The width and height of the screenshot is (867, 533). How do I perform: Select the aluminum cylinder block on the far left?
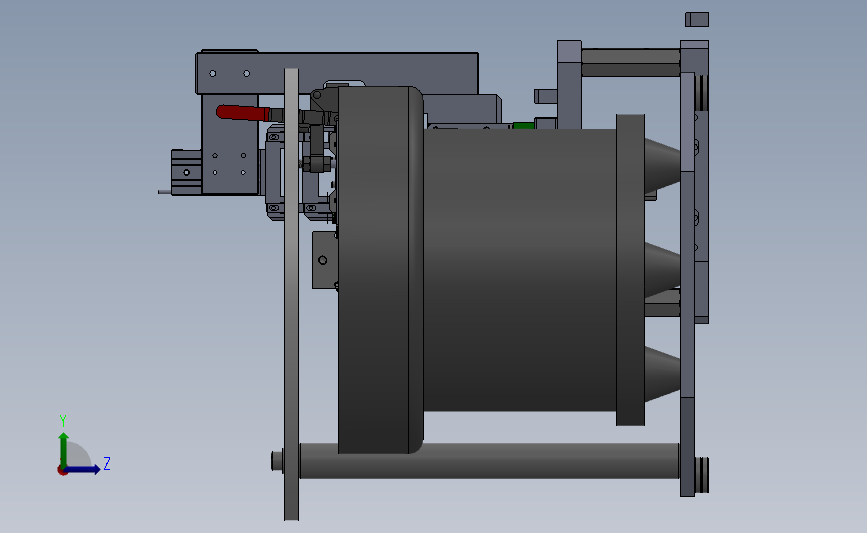point(186,173)
